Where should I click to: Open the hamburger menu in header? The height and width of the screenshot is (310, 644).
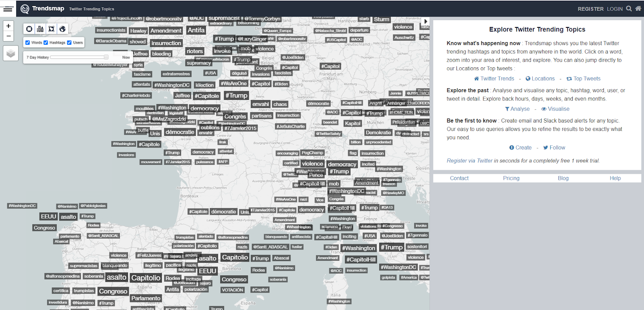tap(8, 9)
